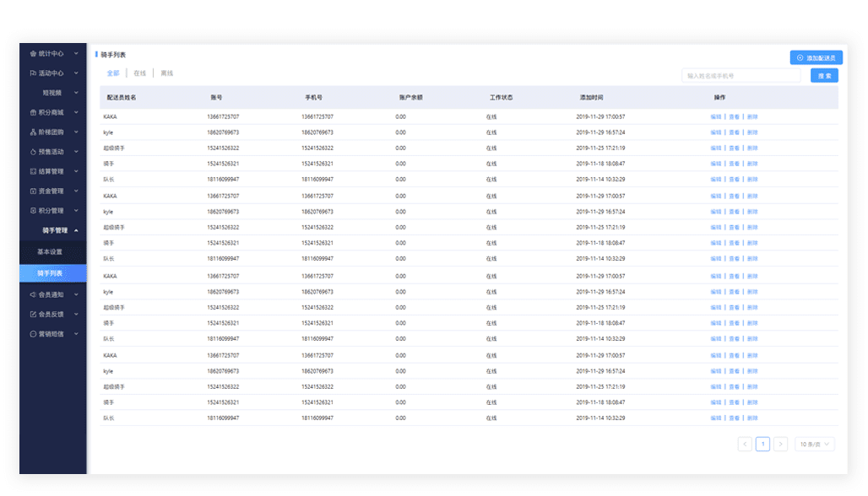The width and height of the screenshot is (868, 496).
Task: Switch to the 离线 tab
Action: 166,74
